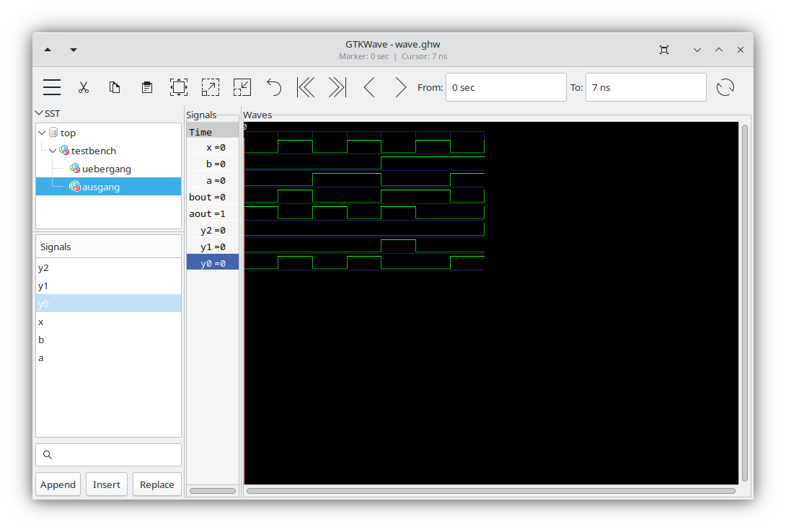Click inside the From time field

[x=505, y=87]
